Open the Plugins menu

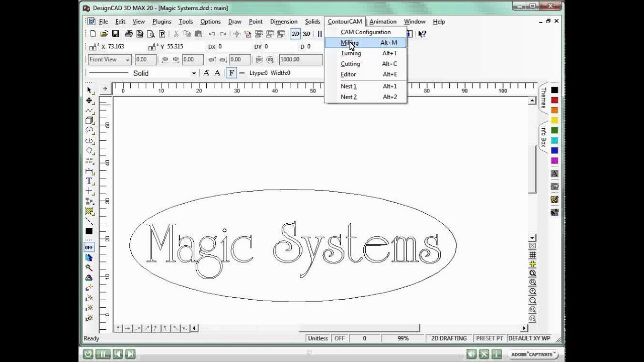coord(162,22)
